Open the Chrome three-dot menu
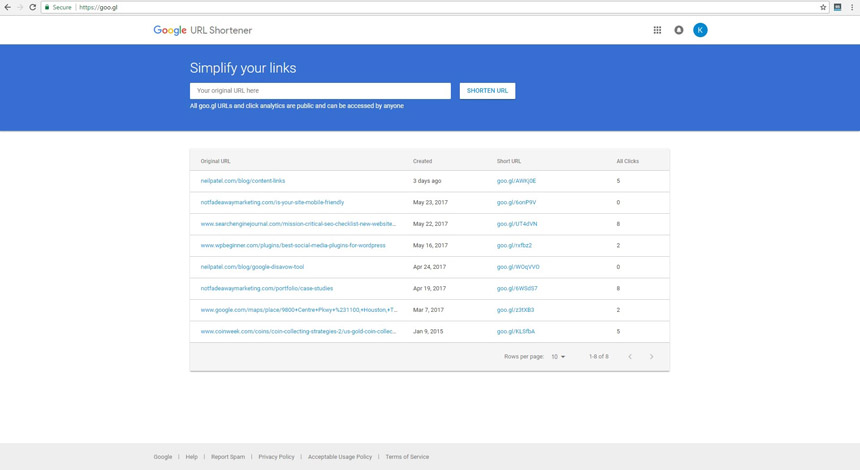This screenshot has width=860, height=470. [852, 7]
